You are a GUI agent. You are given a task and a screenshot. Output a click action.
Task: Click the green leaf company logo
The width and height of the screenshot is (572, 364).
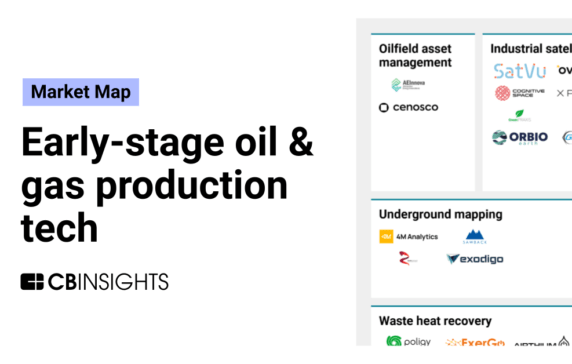click(519, 115)
